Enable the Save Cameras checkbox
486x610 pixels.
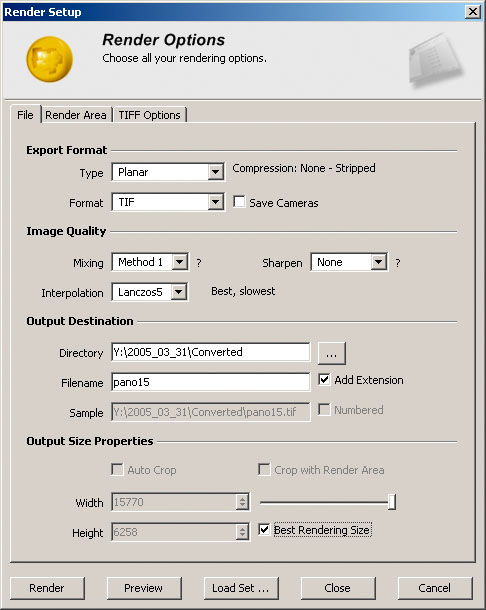point(239,202)
